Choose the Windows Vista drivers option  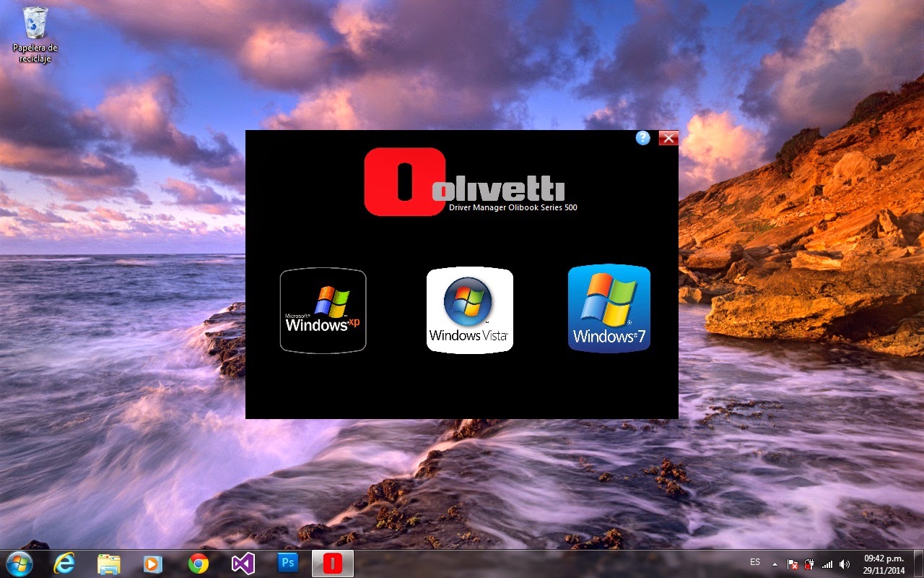[x=469, y=310]
